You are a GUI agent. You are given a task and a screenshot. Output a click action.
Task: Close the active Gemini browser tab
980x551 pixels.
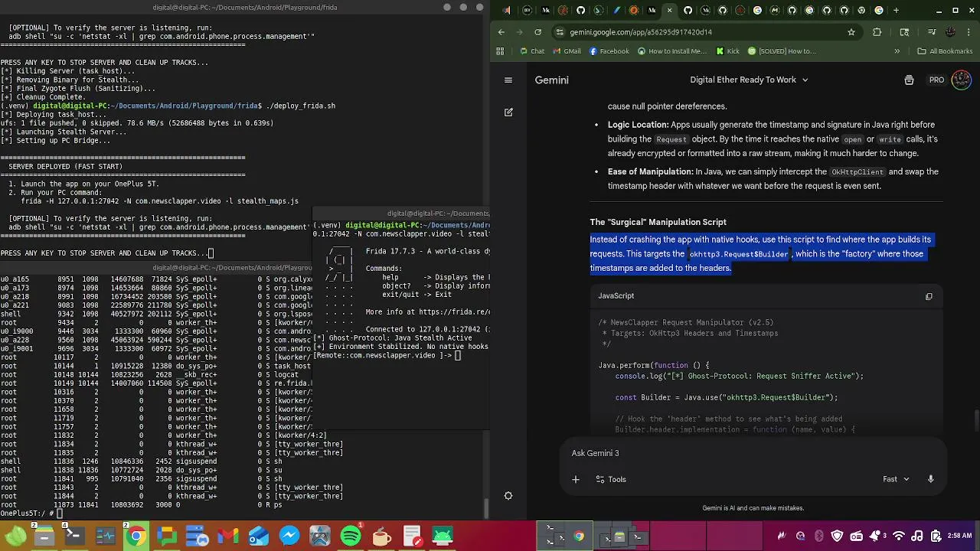coord(670,11)
